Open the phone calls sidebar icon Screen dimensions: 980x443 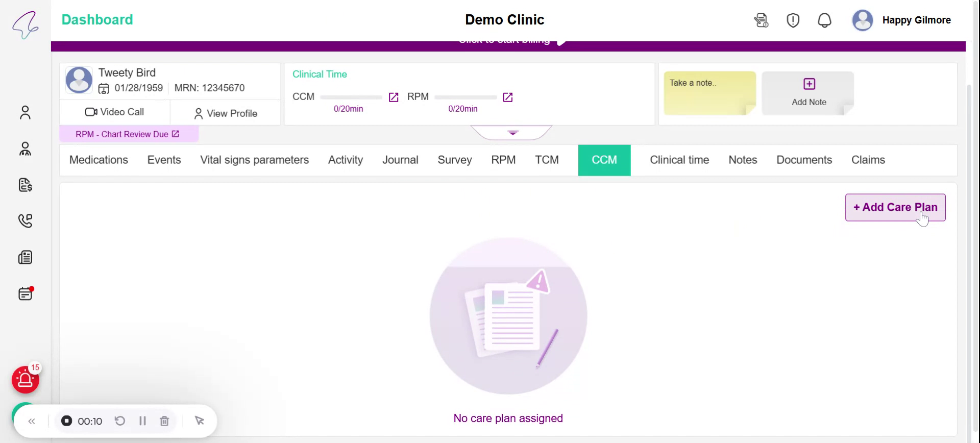[25, 220]
